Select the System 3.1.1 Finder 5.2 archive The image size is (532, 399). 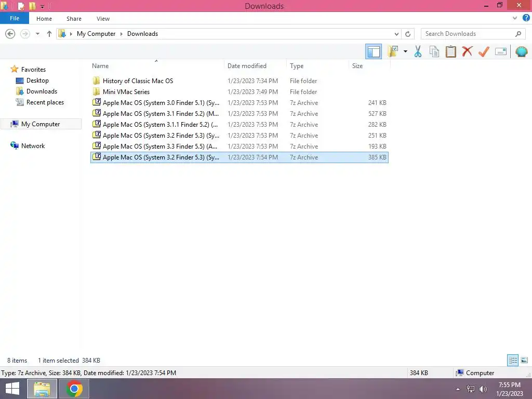pos(239,125)
